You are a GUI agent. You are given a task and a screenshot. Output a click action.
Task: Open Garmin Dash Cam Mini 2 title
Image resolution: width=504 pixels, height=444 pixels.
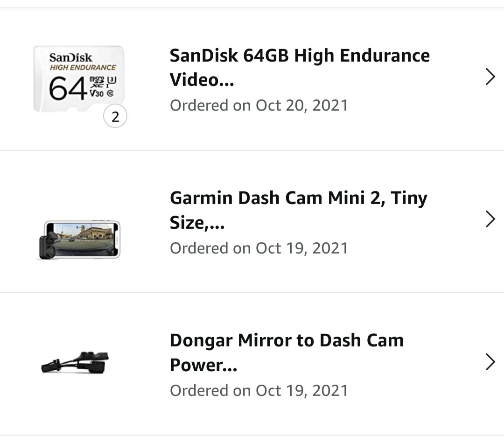tap(299, 210)
